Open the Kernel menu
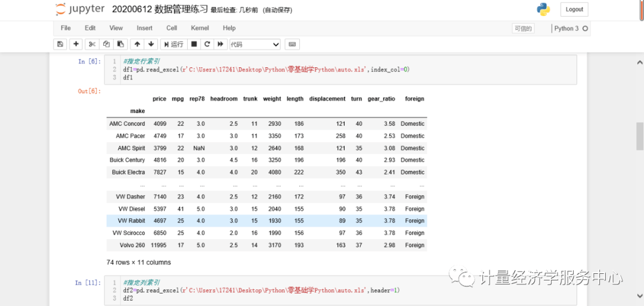Screen dimensions: 644x306 200,28
